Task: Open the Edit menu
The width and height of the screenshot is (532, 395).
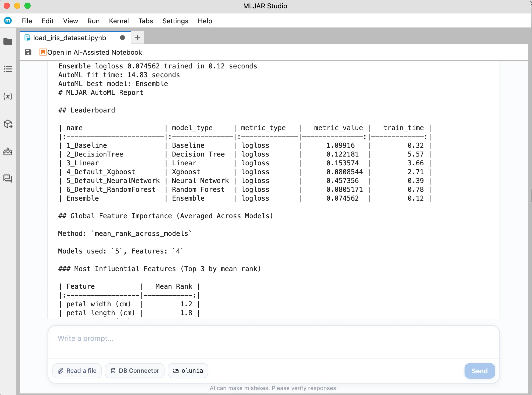Action: [x=47, y=21]
